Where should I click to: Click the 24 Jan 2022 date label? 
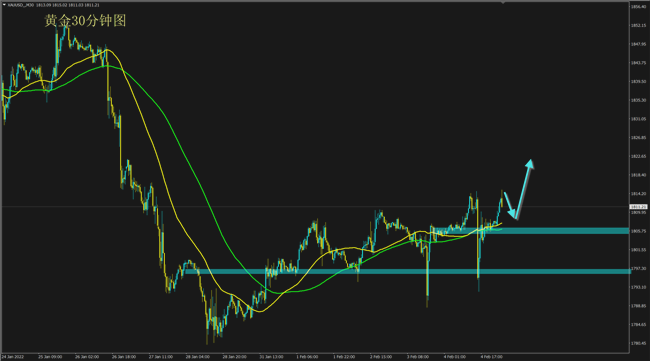12,356
